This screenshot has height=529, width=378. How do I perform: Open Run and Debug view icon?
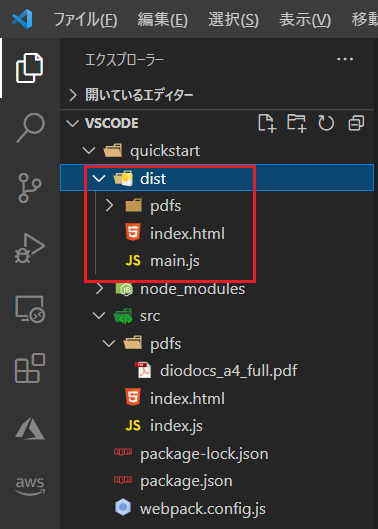[30, 248]
